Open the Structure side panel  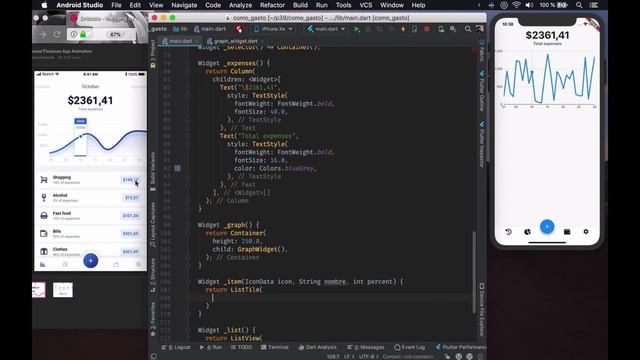click(x=153, y=275)
